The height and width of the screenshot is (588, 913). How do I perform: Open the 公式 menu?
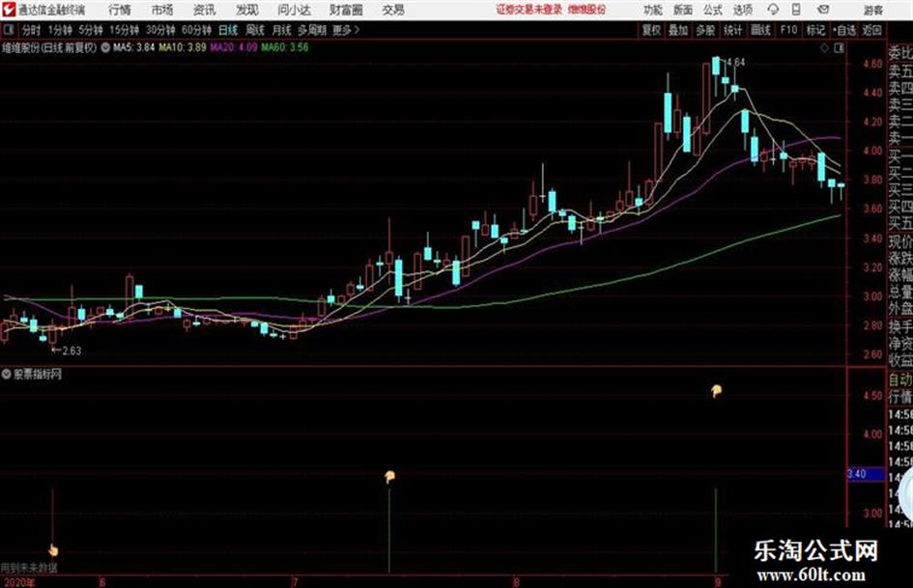click(713, 10)
